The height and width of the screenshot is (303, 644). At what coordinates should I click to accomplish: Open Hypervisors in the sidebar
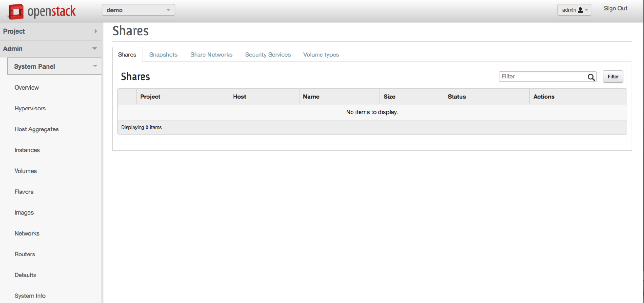30,108
